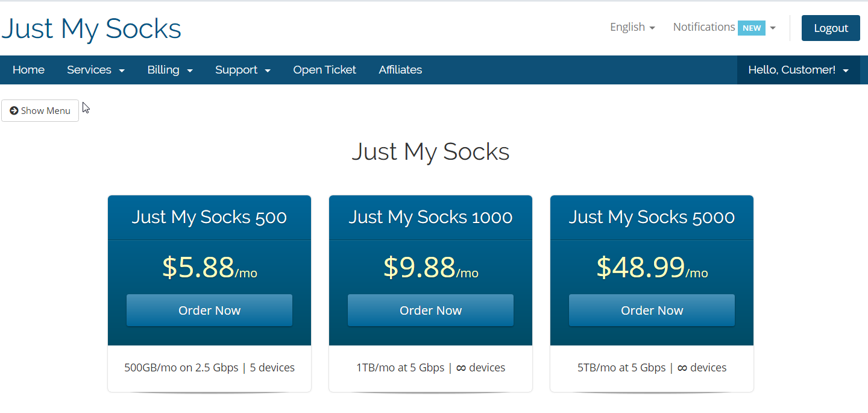Open the Services menu
The height and width of the screenshot is (413, 868).
pos(96,70)
